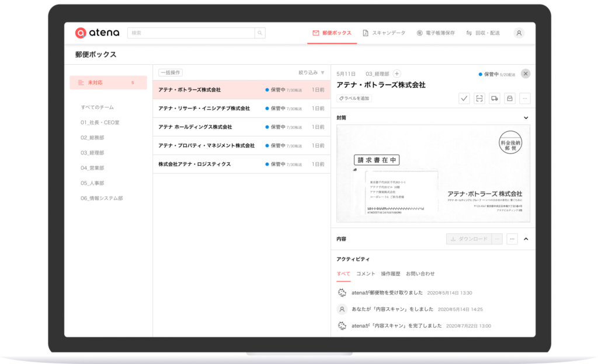Open the user profile avatar icon
This screenshot has height=364, width=598.
pyautogui.click(x=519, y=33)
